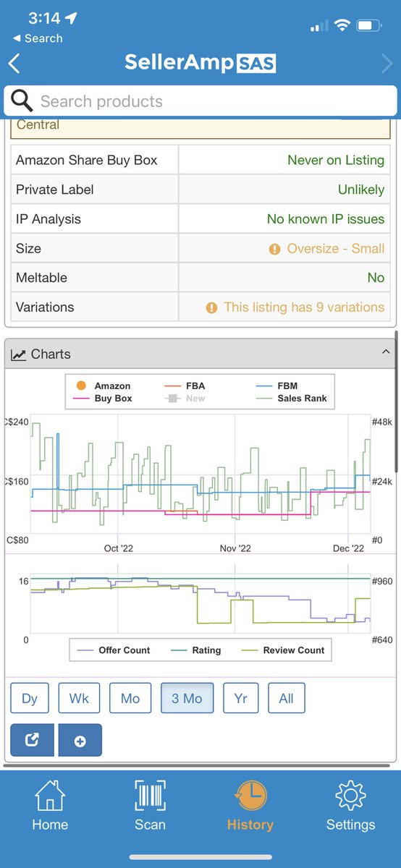Select the 3 Mo chart range
Viewport: 401px width, 868px height.
(x=187, y=698)
